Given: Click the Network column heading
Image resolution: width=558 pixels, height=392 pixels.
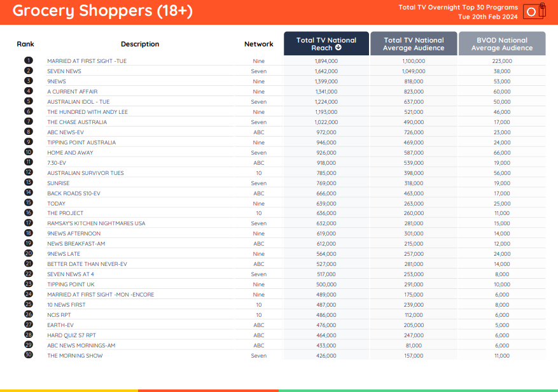Looking at the screenshot, I should [x=258, y=44].
